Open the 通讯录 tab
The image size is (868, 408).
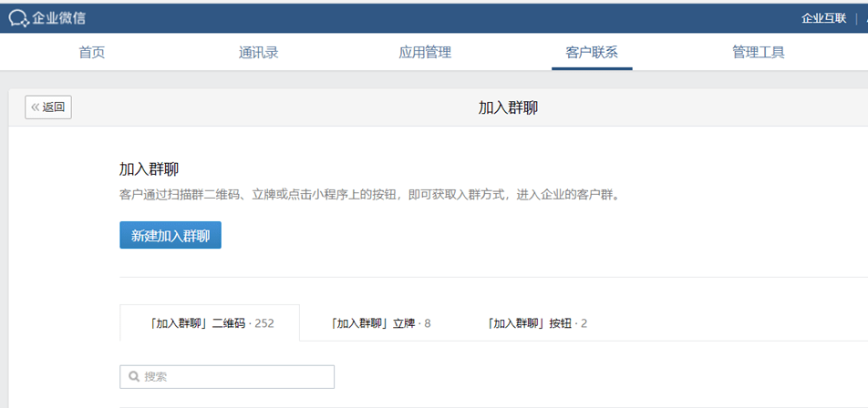(x=259, y=53)
